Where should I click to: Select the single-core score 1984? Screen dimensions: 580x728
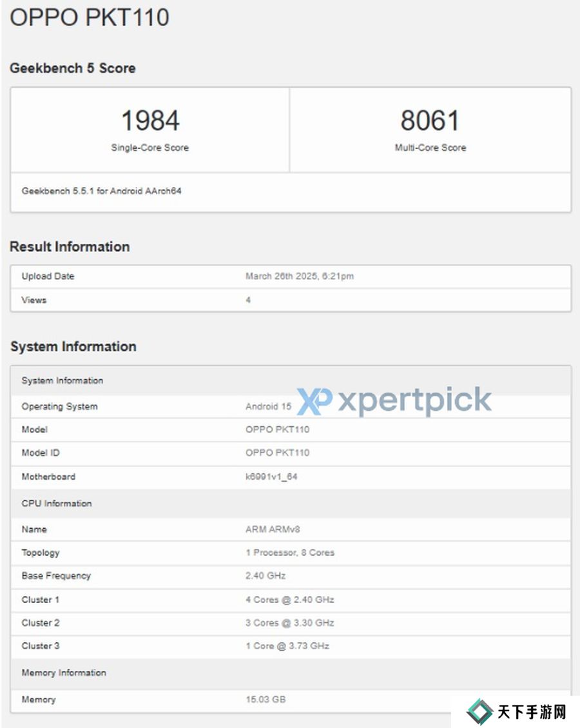150,121
